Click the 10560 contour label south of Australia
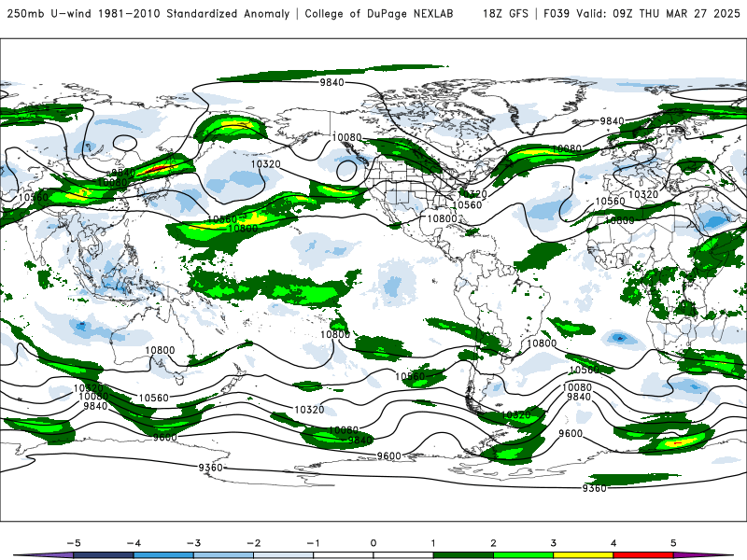This screenshot has width=747, height=560. [153, 398]
